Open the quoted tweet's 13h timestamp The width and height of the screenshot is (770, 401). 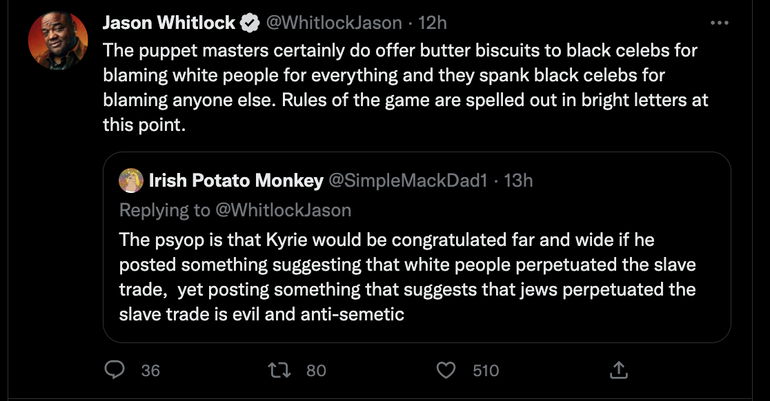click(515, 181)
